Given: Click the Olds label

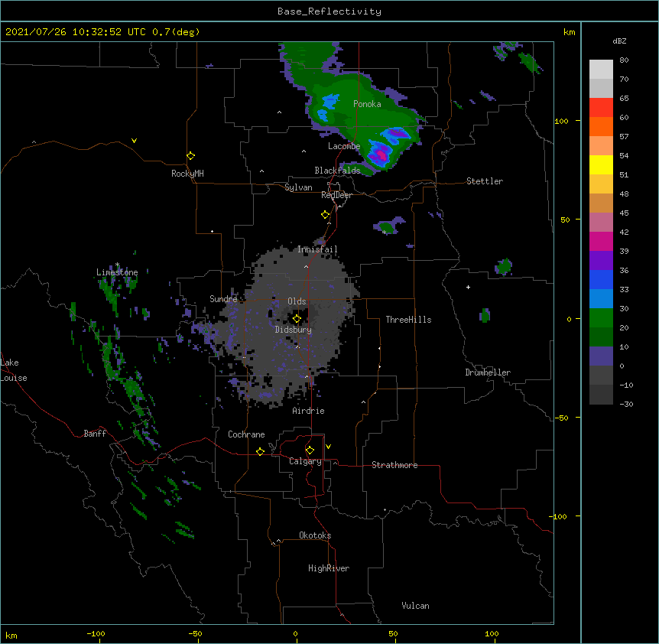Looking at the screenshot, I should [x=297, y=301].
